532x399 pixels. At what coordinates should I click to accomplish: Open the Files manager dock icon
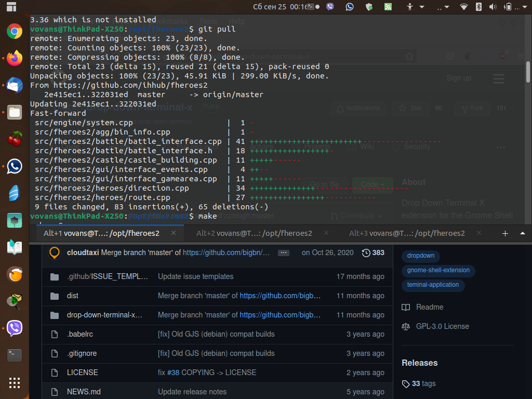point(14,112)
